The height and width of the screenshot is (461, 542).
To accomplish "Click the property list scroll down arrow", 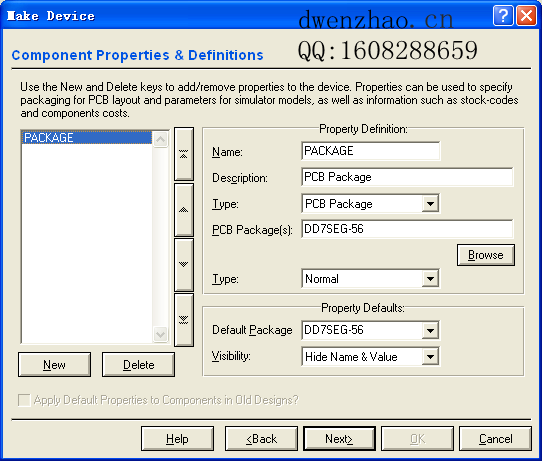I will 160,334.
